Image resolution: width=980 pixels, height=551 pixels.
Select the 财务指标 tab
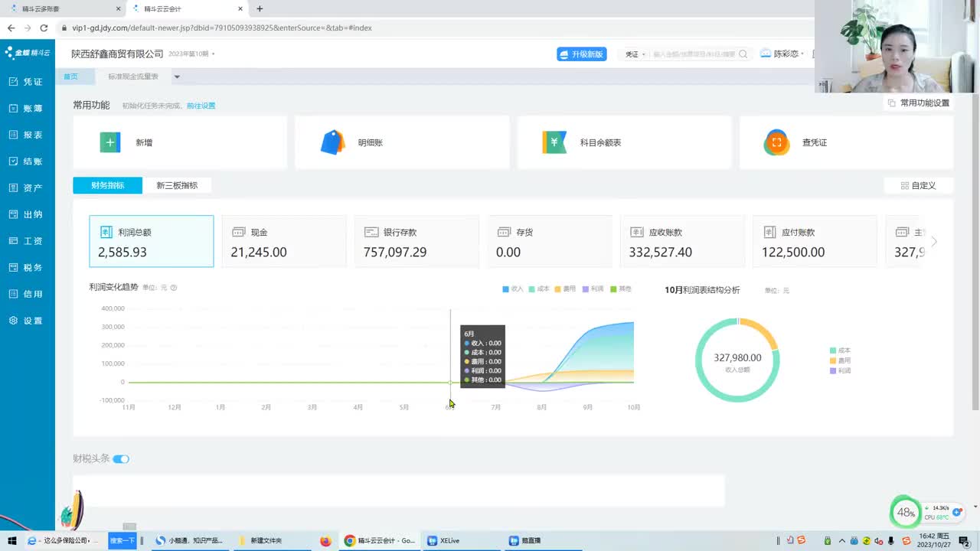(108, 185)
